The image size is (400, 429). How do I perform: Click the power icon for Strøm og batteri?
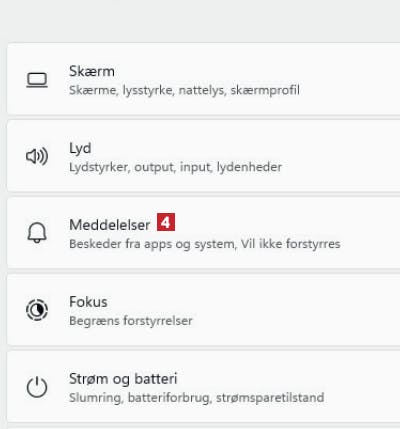(x=37, y=387)
